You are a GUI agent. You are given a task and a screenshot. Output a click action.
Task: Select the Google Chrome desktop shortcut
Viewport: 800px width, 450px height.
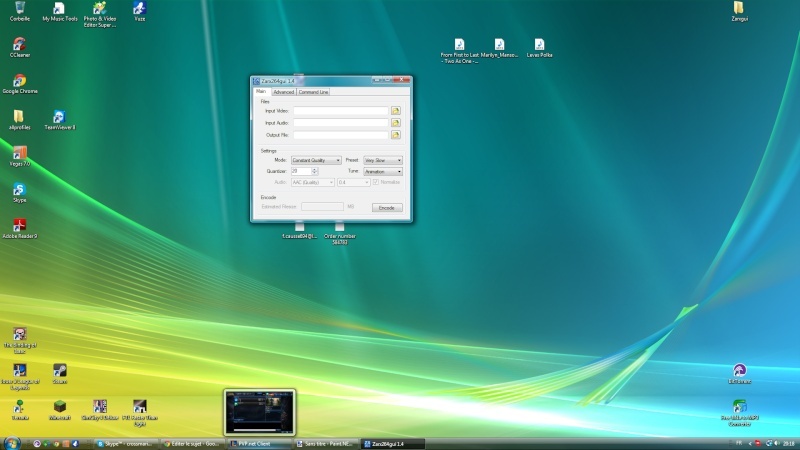[x=20, y=84]
